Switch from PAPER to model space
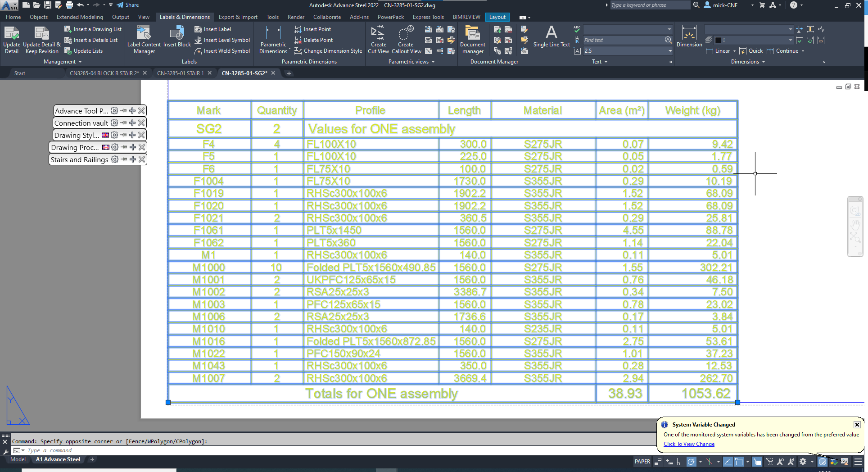The image size is (868, 472). 642,462
